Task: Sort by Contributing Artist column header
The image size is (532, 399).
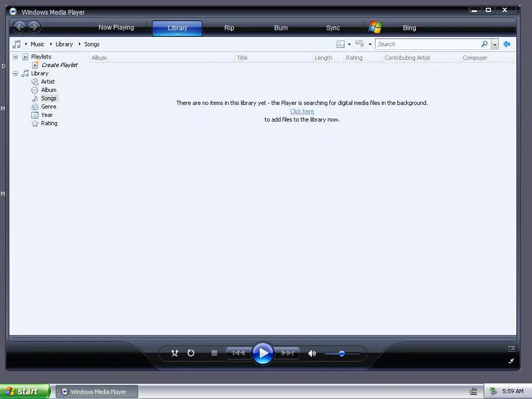Action: (x=421, y=58)
